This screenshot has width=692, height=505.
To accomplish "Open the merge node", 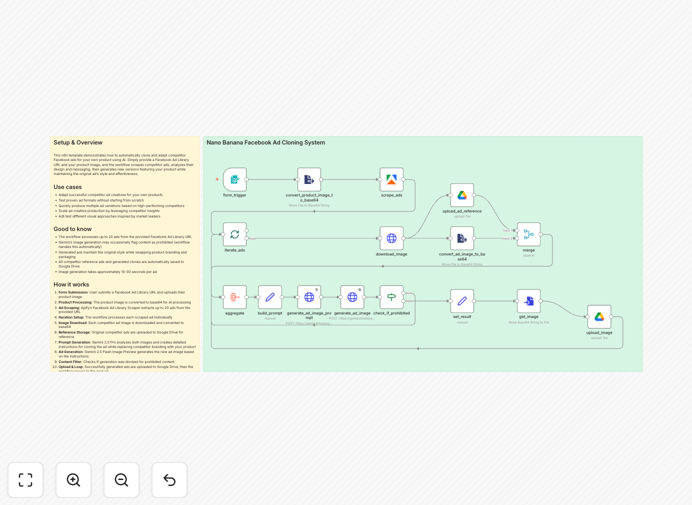I will click(529, 234).
